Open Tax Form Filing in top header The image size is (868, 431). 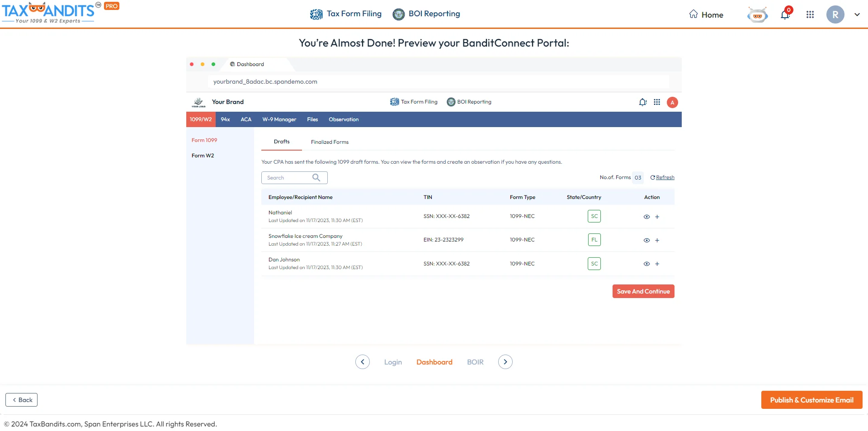pos(346,14)
